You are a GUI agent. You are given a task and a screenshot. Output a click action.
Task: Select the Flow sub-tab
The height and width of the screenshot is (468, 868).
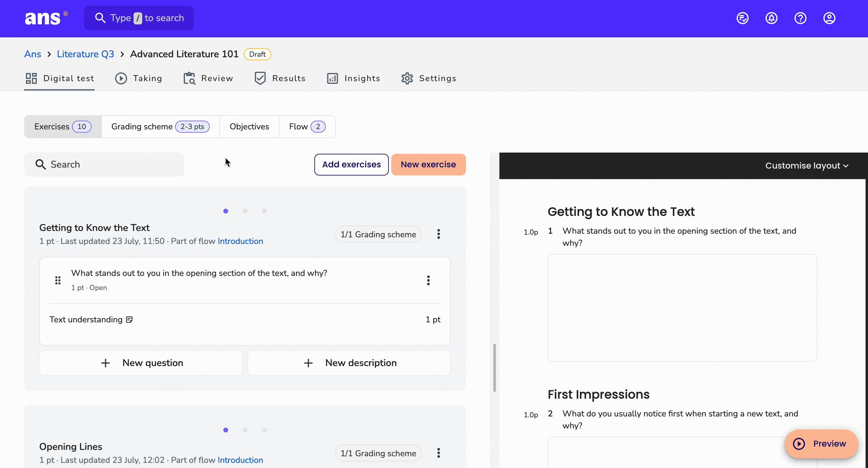tap(307, 126)
